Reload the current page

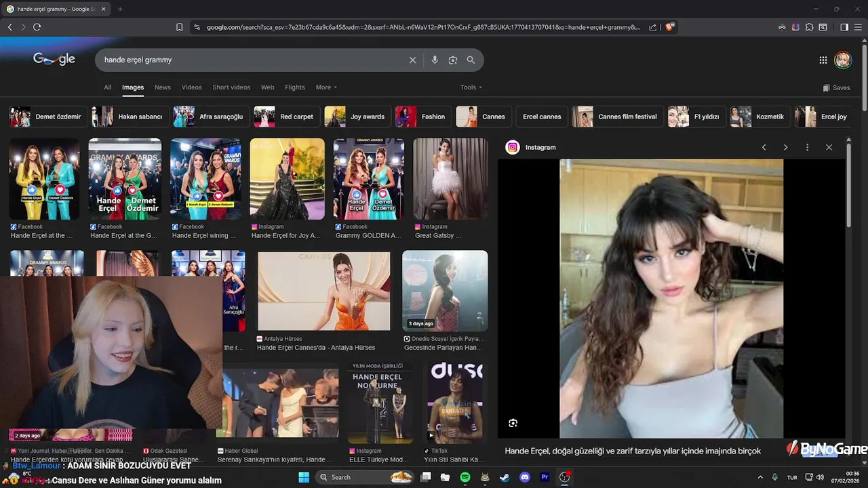pos(37,27)
